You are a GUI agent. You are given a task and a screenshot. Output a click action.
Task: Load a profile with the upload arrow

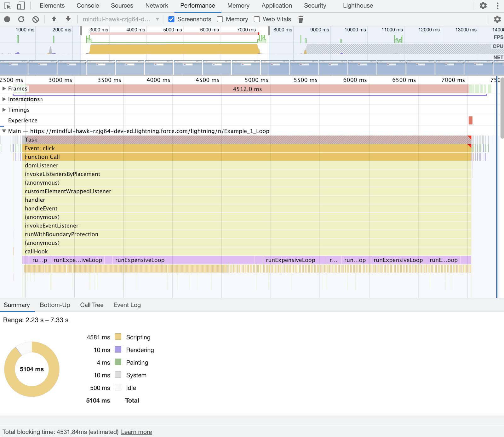[x=54, y=19]
